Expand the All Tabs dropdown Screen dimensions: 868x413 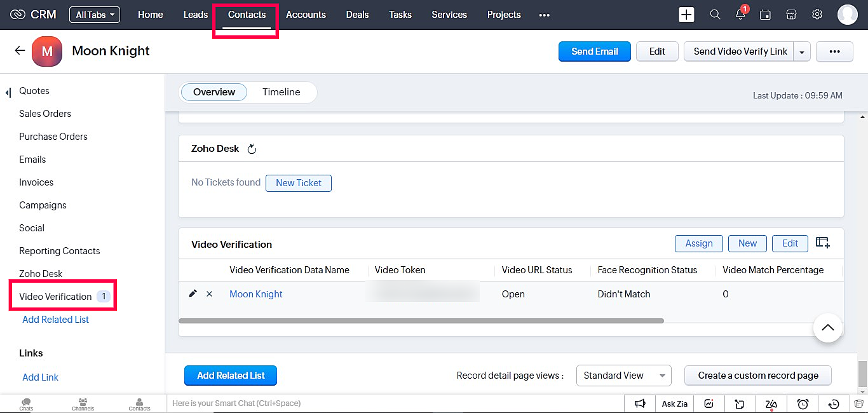tap(95, 15)
